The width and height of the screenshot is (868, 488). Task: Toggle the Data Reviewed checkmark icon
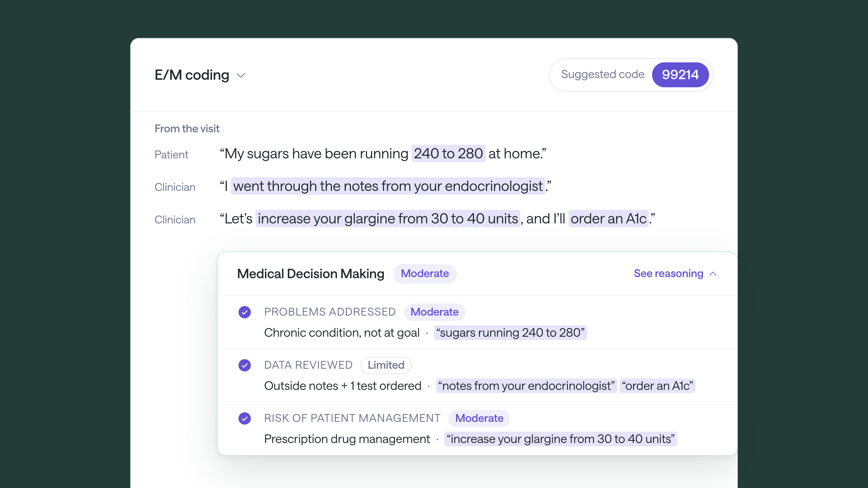(x=245, y=365)
